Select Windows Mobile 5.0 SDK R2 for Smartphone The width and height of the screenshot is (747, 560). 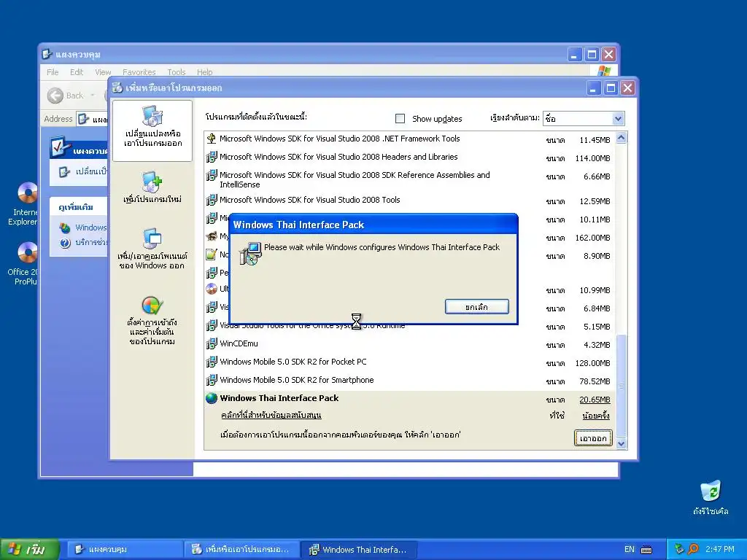point(297,380)
